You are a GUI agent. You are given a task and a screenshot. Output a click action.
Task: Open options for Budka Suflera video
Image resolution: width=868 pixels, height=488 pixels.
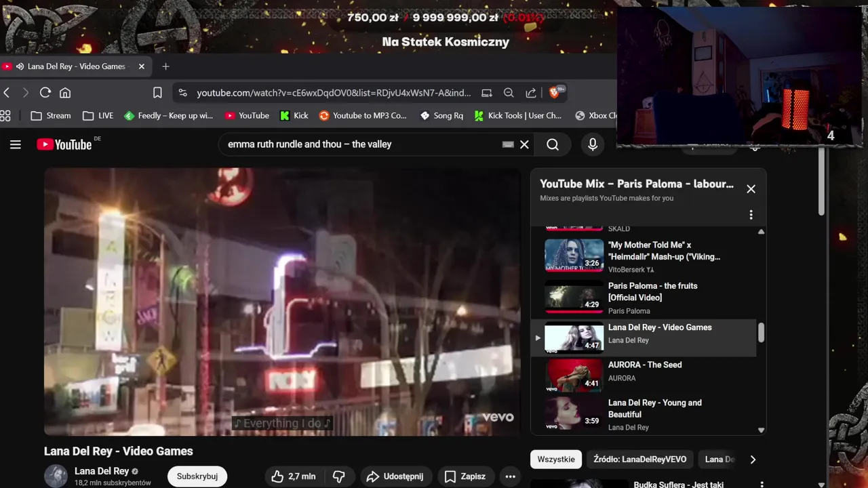762,485
